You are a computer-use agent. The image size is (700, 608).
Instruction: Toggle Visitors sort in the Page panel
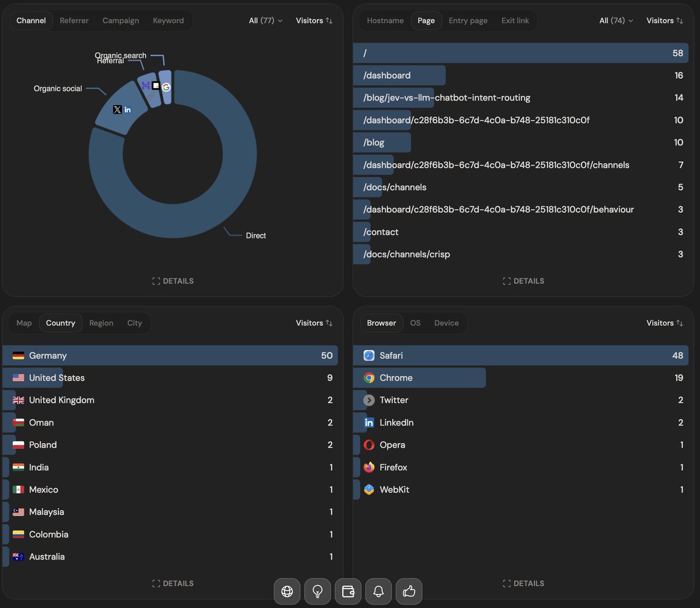pyautogui.click(x=664, y=20)
